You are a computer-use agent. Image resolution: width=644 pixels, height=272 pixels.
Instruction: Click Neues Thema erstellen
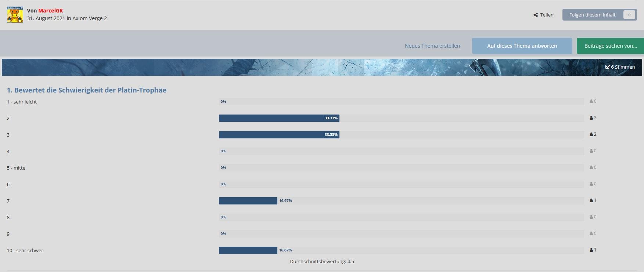pos(432,46)
